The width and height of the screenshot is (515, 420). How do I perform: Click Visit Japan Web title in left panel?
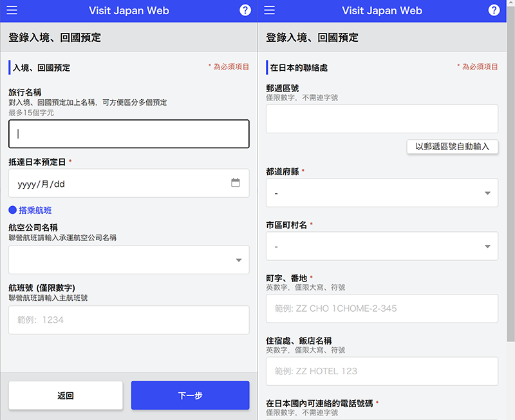[129, 10]
